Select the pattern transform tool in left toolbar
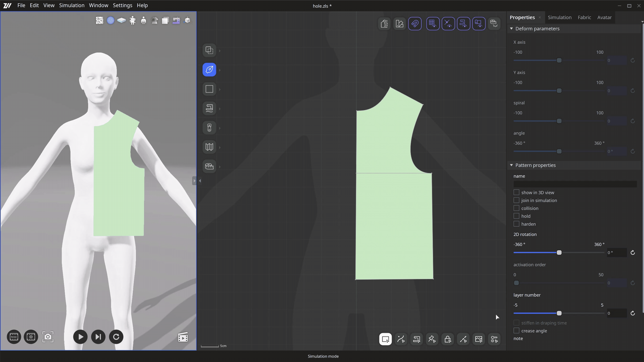 pos(209,50)
